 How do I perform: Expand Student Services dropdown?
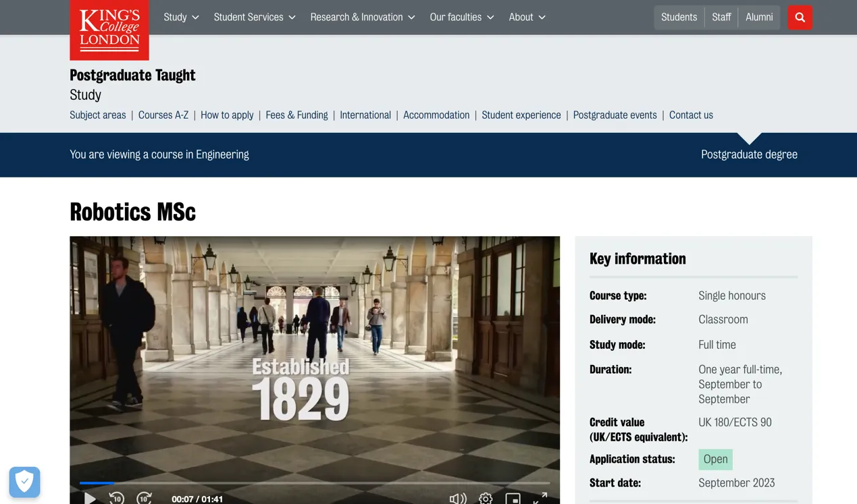tap(255, 18)
